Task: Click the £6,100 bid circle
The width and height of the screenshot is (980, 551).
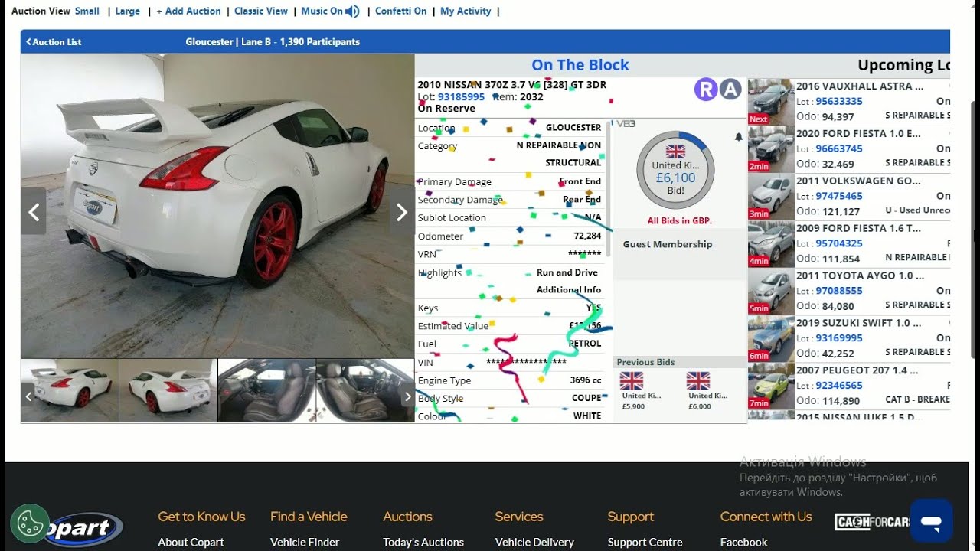Action: [676, 170]
